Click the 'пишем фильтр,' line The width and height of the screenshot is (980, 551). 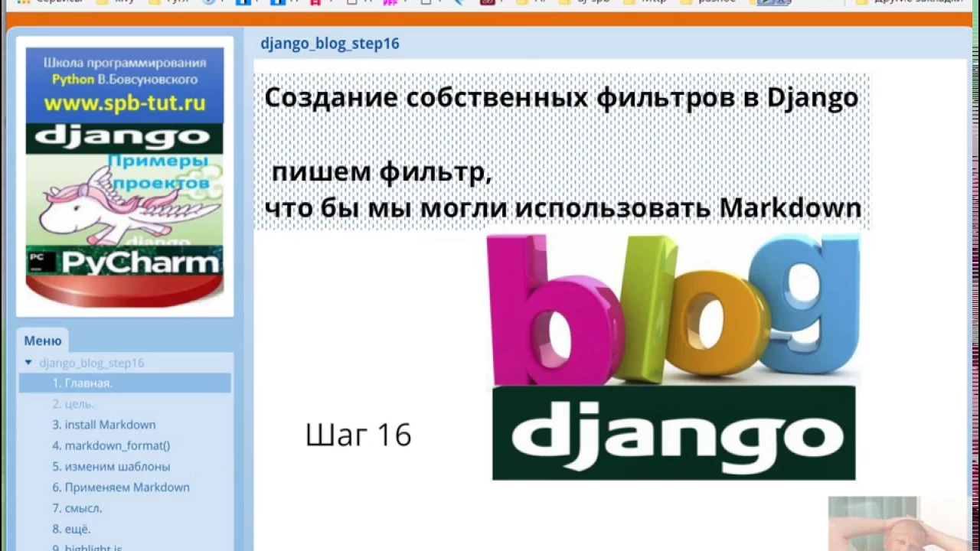pyautogui.click(x=381, y=172)
